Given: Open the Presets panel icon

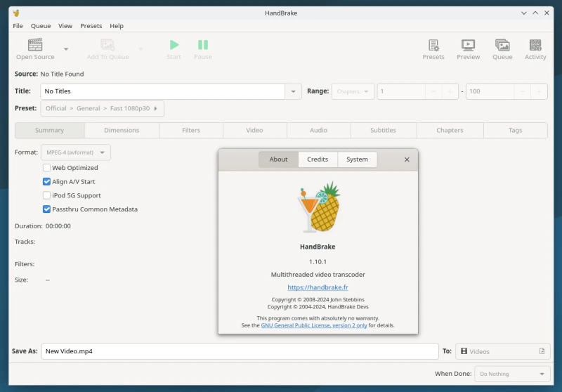Looking at the screenshot, I should tap(433, 45).
